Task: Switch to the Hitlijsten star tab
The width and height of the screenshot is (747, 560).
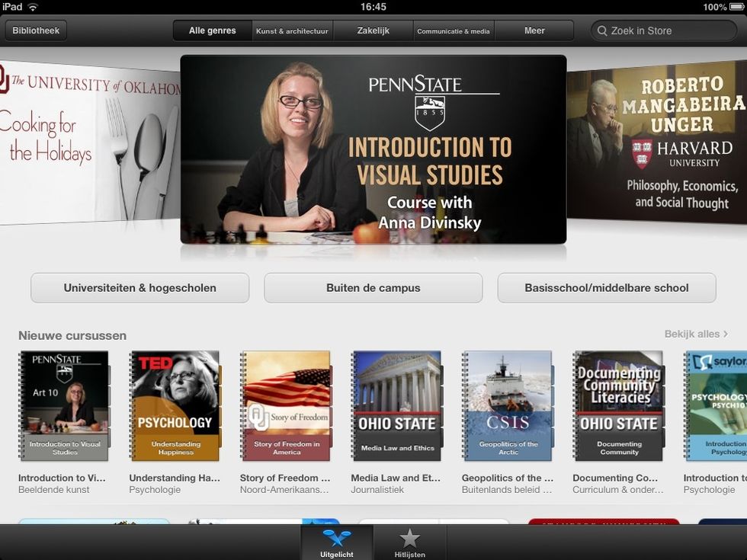Action: 410,542
